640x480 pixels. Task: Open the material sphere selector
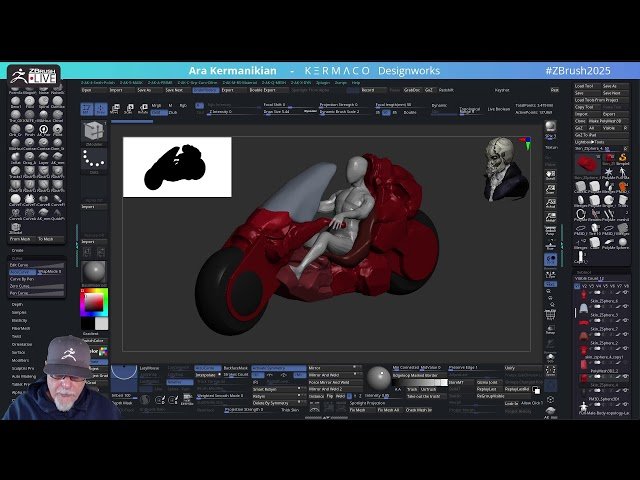coord(94,272)
